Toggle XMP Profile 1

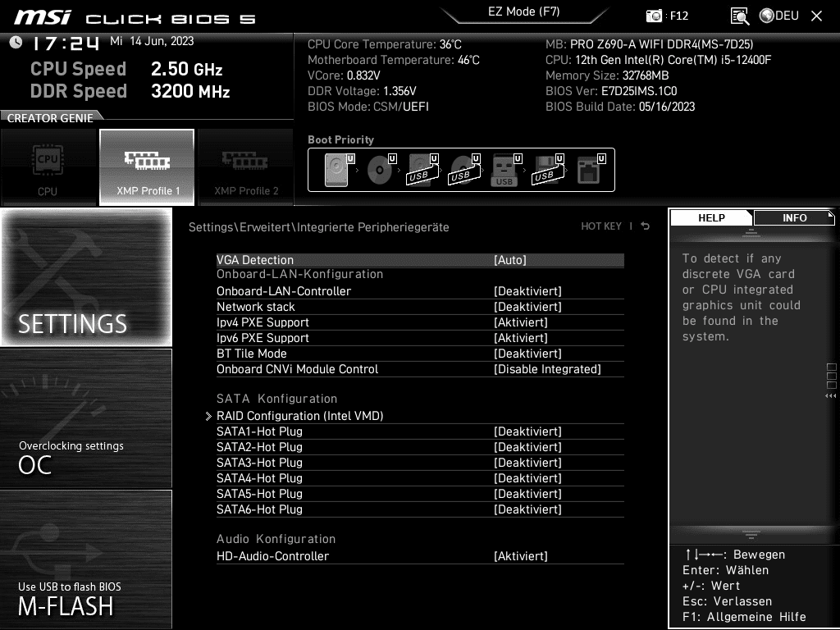tap(147, 167)
